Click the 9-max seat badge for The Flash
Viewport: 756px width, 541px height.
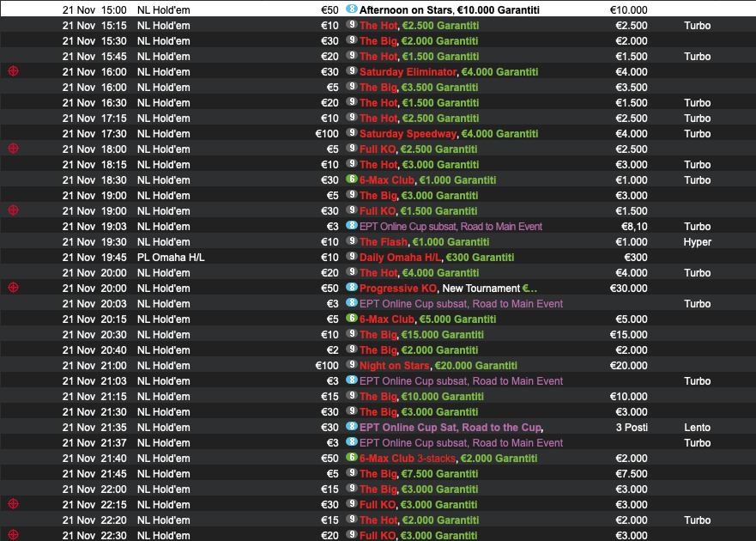[352, 240]
